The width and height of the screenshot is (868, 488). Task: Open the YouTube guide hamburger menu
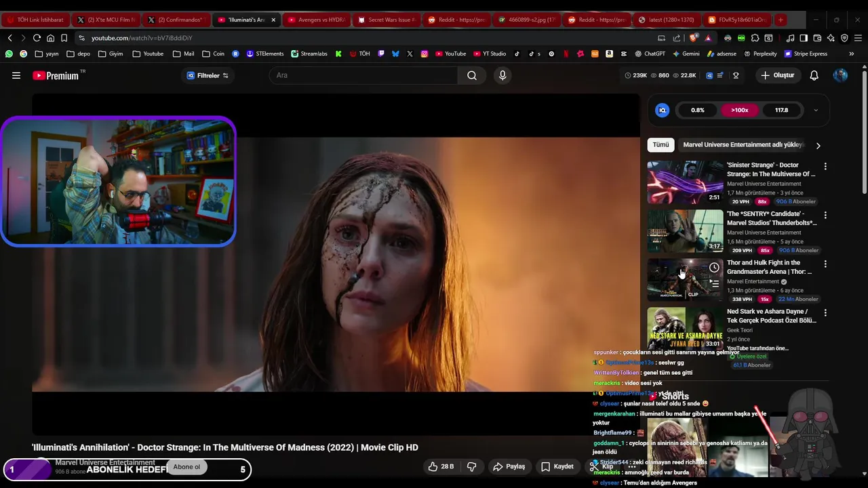(x=16, y=75)
